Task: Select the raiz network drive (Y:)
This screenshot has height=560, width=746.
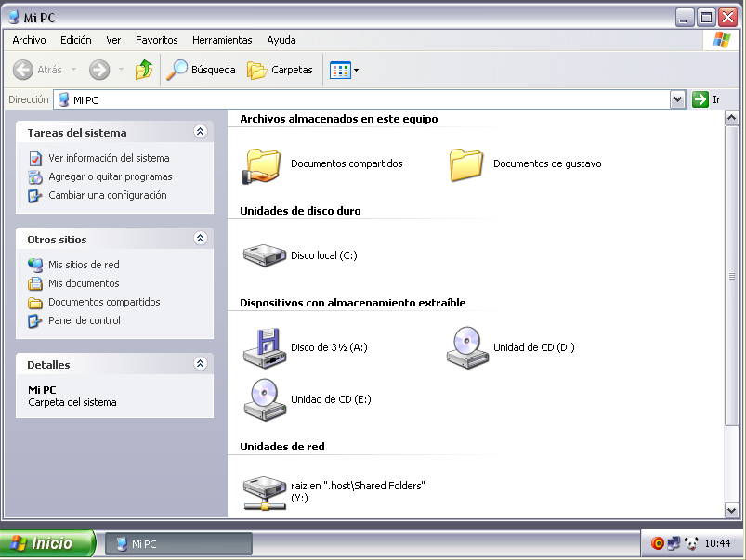Action: 264,491
